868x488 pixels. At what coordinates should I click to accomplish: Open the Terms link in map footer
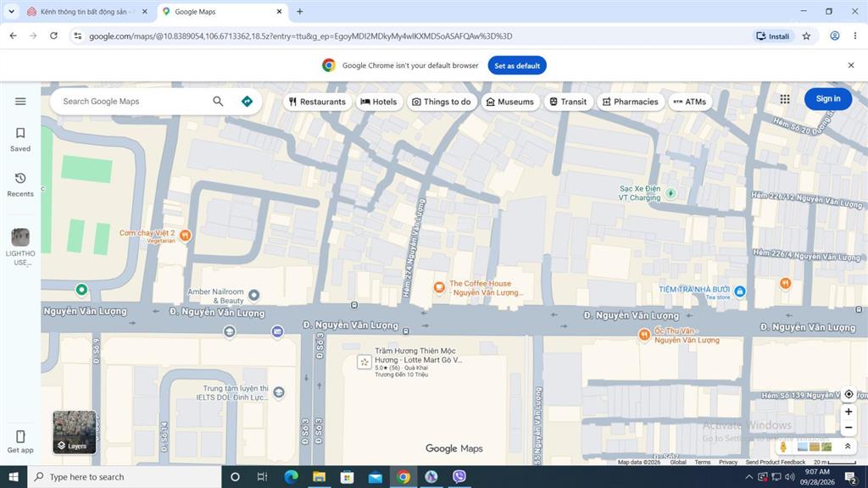703,462
